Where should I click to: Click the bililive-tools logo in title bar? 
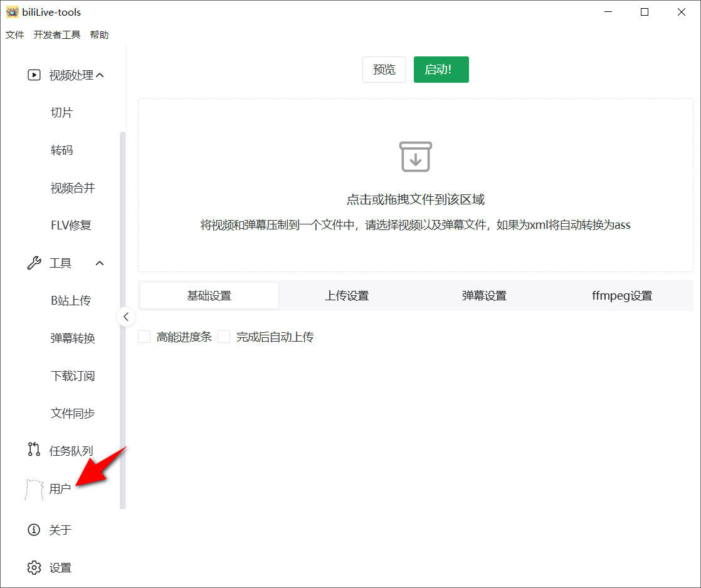click(13, 11)
